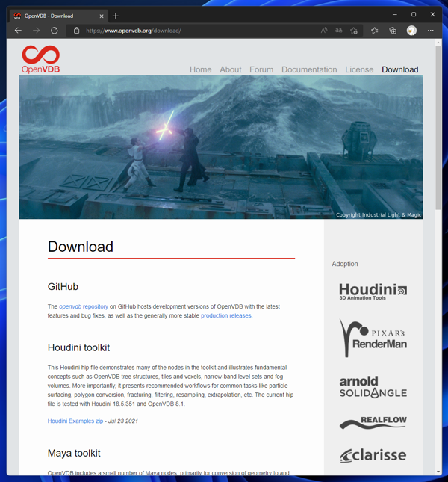Reload the page with the refresh icon

55,31
